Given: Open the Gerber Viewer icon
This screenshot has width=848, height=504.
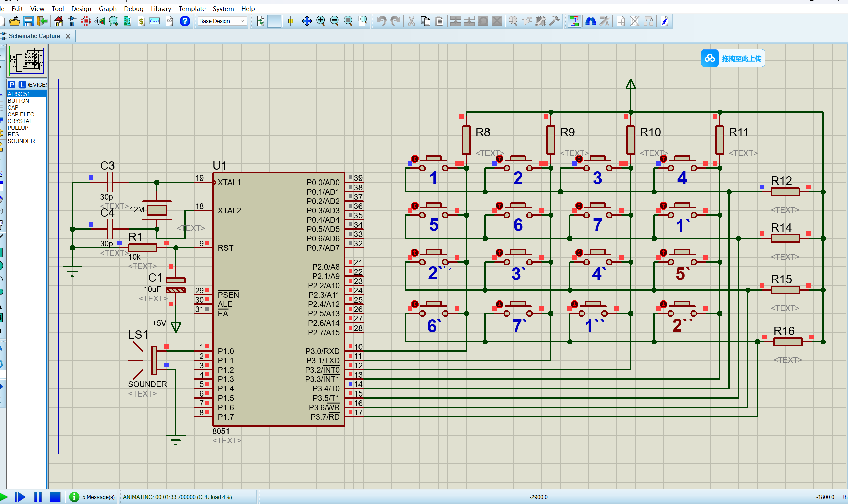Looking at the screenshot, I should coord(114,21).
